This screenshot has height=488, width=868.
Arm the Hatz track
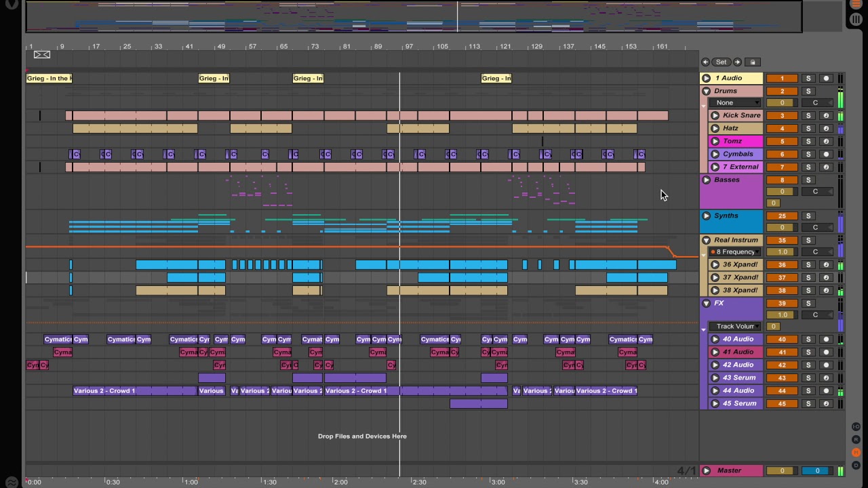point(826,128)
